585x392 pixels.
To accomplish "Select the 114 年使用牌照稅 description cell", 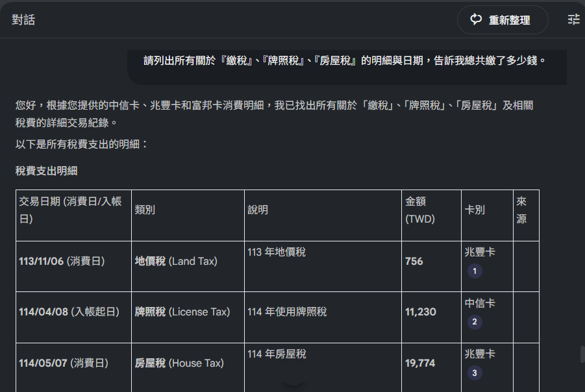I will coord(323,317).
